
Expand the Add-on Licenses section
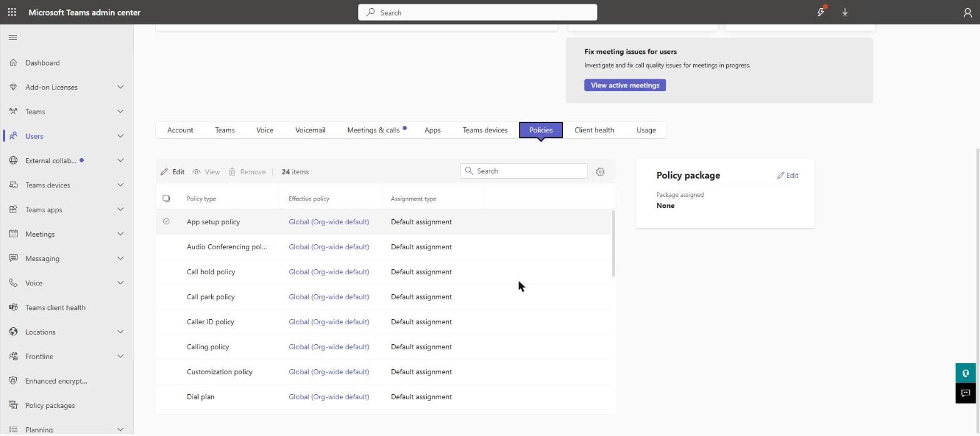(120, 87)
